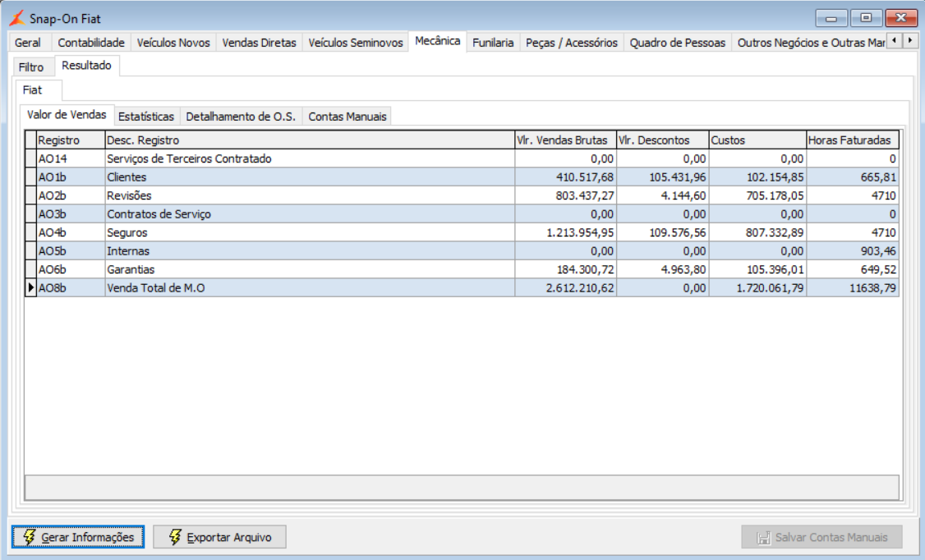Select the Resultado sub-tab

pos(87,66)
